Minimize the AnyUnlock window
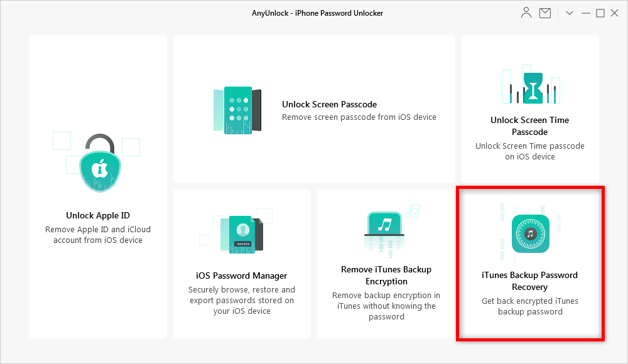This screenshot has height=364, width=628. tap(585, 13)
